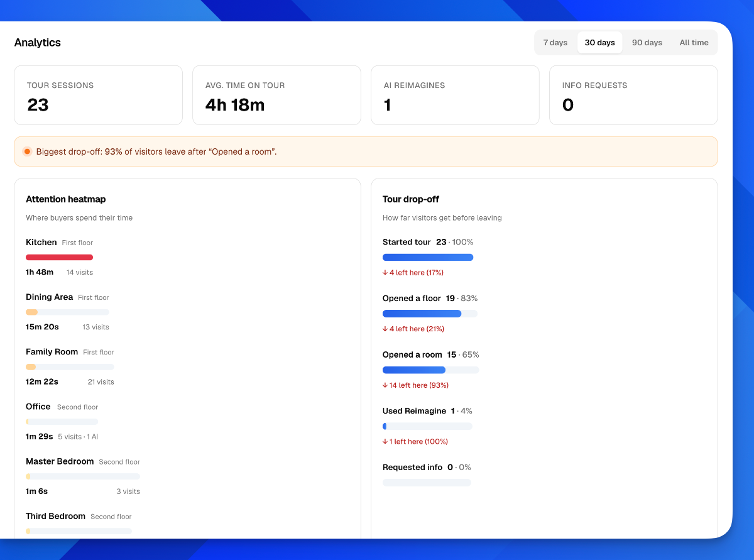
Task: Show All time analytics tab
Action: point(694,43)
